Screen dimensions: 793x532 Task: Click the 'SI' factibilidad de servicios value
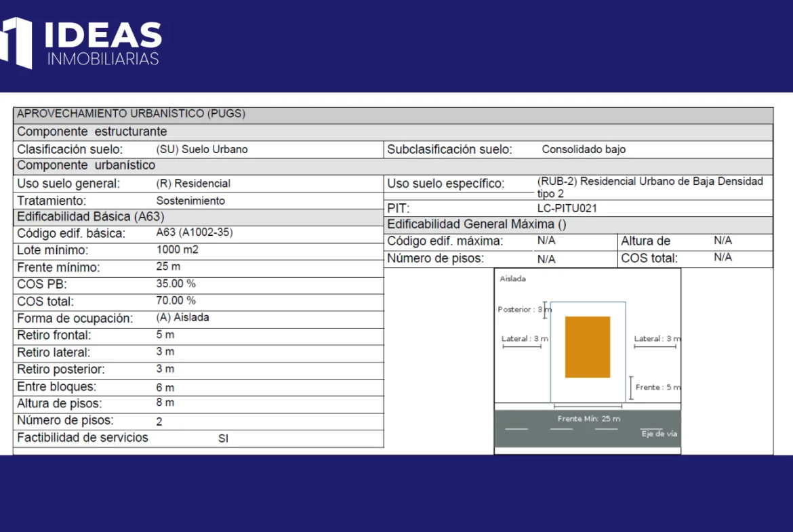point(223,438)
